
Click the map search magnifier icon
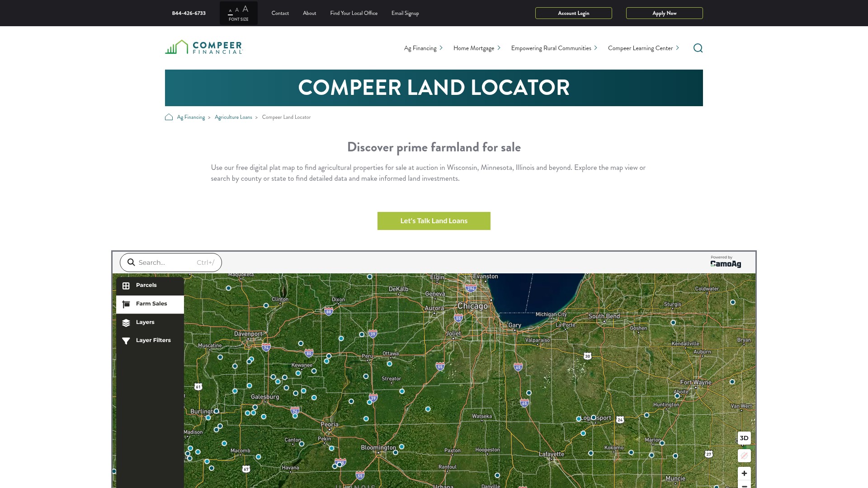click(x=131, y=263)
